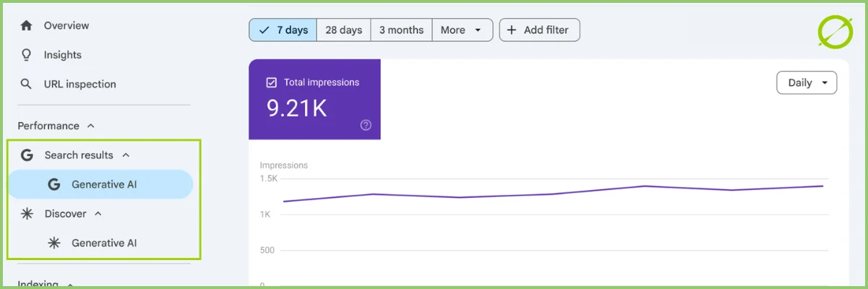Click the Overview home icon
This screenshot has height=289, width=868.
[26, 25]
